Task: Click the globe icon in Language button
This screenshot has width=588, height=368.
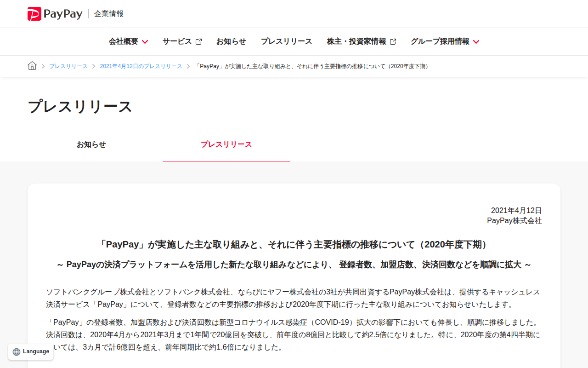Action: click(17, 352)
